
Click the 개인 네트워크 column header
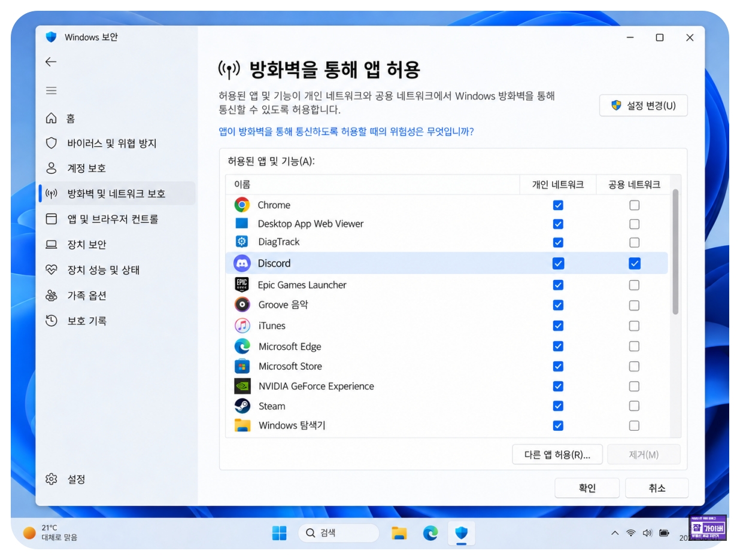point(558,184)
